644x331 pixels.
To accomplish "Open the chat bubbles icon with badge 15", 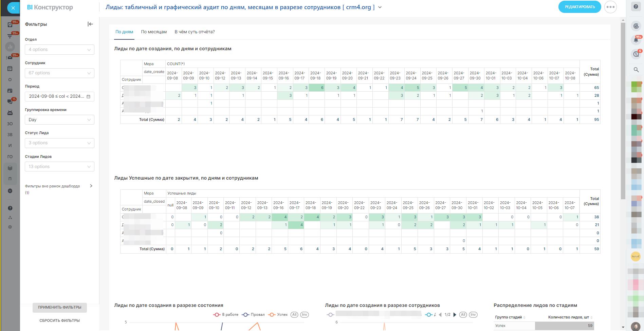I will (10, 102).
